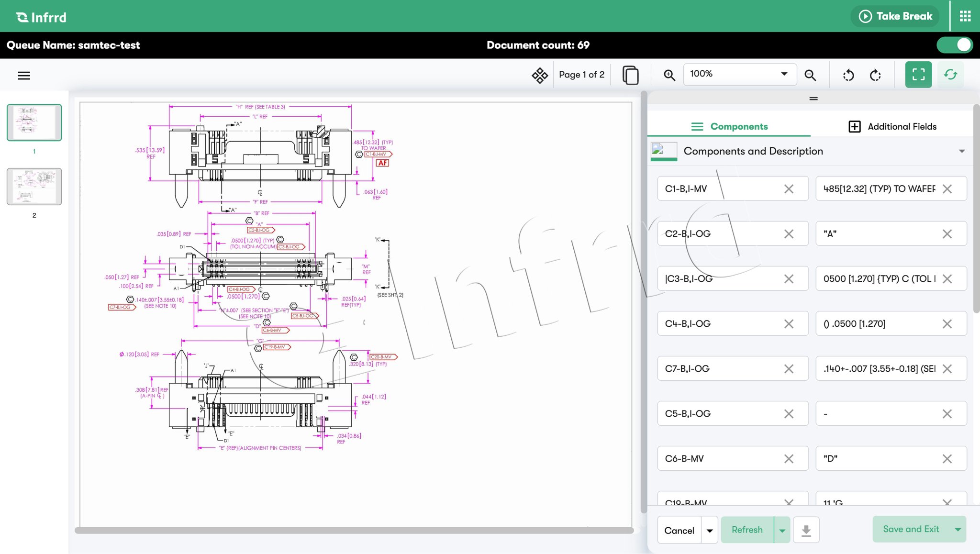Image resolution: width=980 pixels, height=554 pixels.
Task: Zoom out with the magnifier icon
Action: click(810, 75)
